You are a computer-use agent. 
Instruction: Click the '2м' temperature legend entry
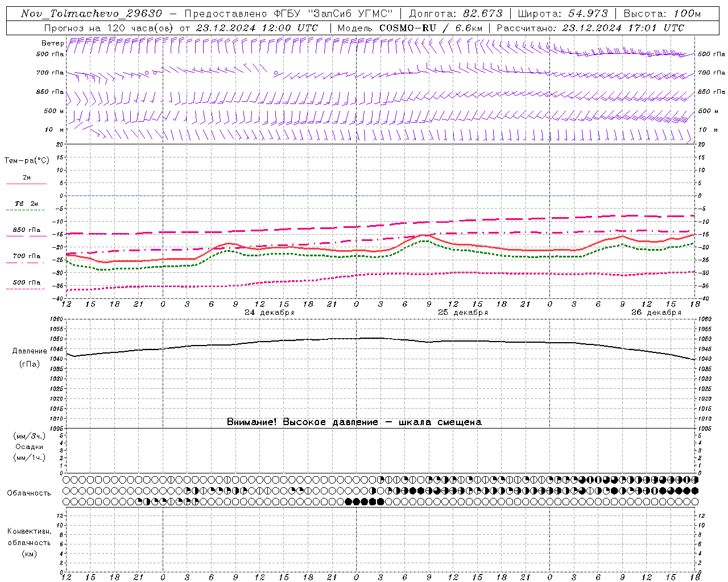(x=26, y=177)
